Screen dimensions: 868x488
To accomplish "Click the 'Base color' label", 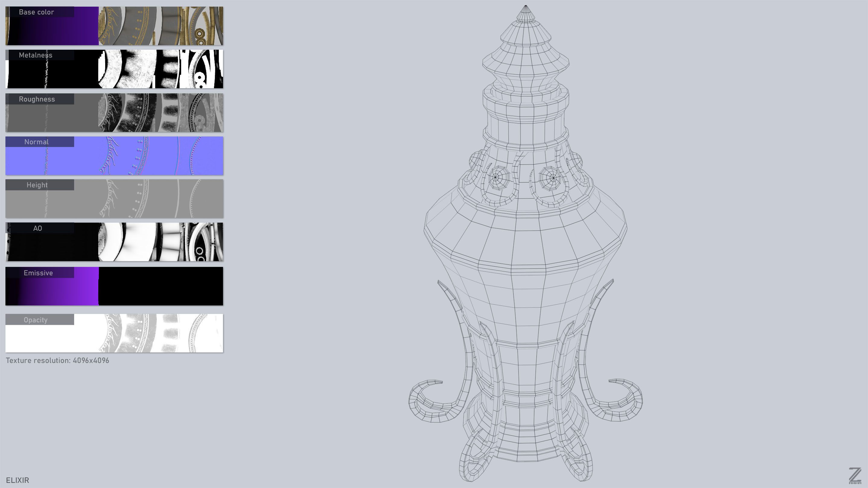I will (x=36, y=12).
